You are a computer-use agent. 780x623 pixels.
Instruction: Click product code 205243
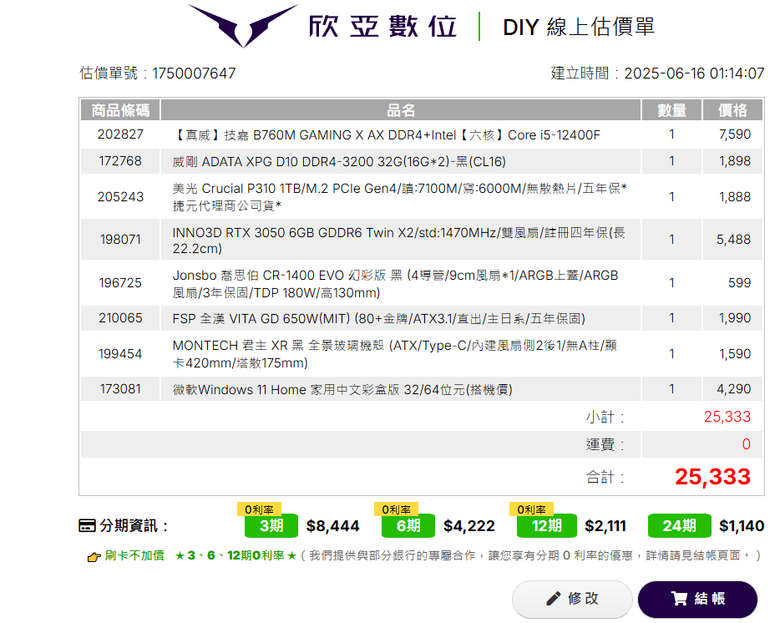120,197
